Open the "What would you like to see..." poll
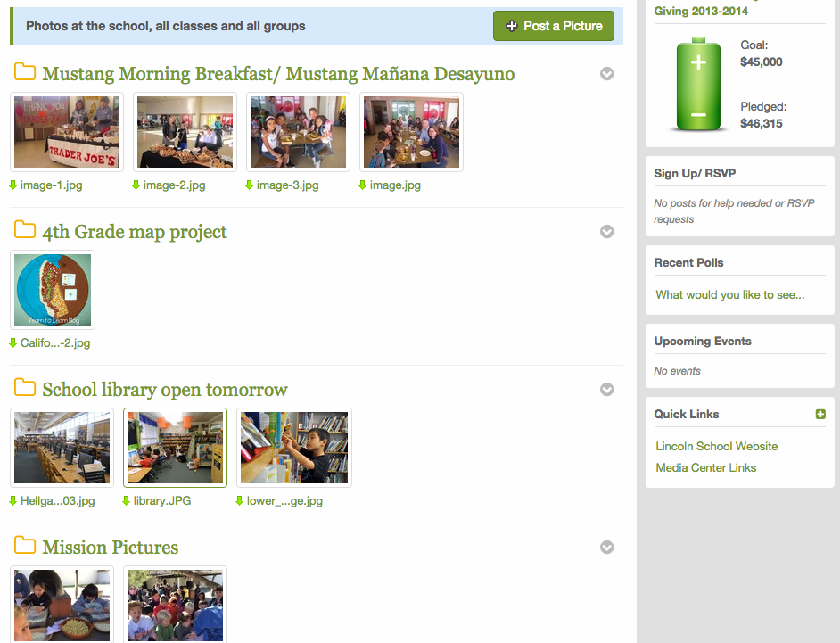The image size is (840, 643). coord(729,294)
